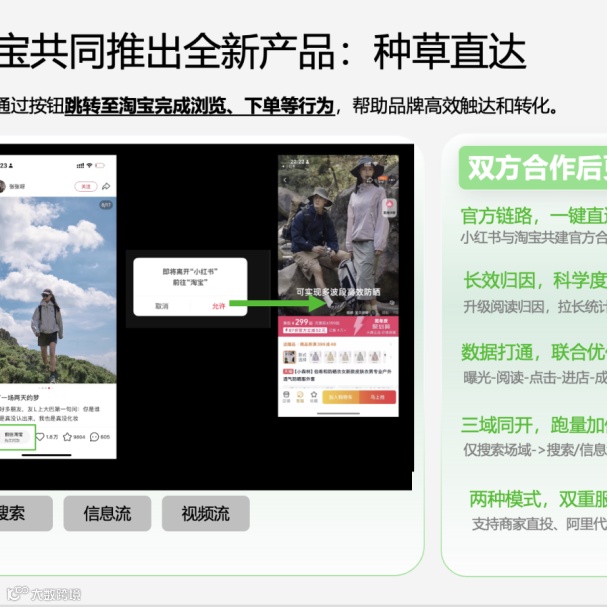Image resolution: width=607 pixels, height=607 pixels.
Task: Tap the share icon atop the Taobao product video
Action: point(370,179)
